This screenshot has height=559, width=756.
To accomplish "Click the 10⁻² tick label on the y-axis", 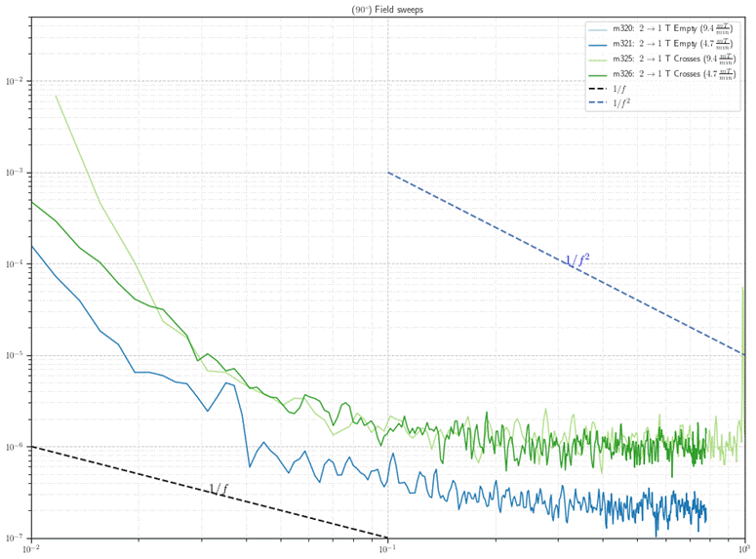I will point(17,82).
